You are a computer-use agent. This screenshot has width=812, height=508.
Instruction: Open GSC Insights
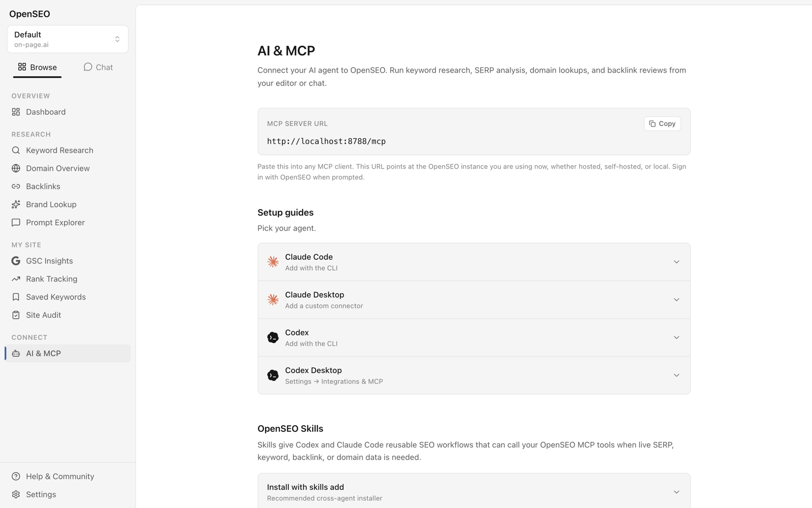(x=68, y=261)
